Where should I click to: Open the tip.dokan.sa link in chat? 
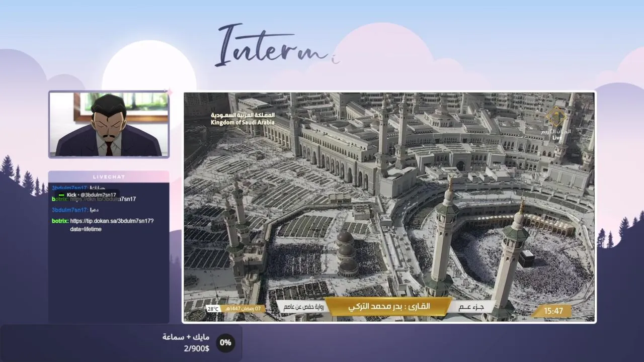[112, 225]
